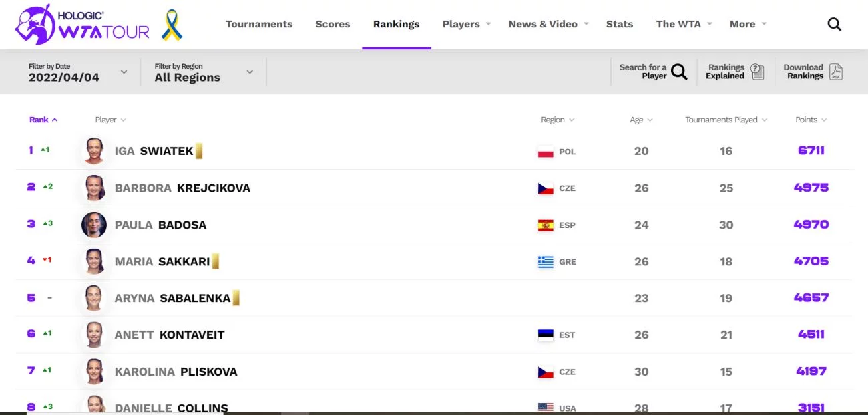Sort table by Rank column
The width and height of the screenshot is (868, 415).
point(43,120)
